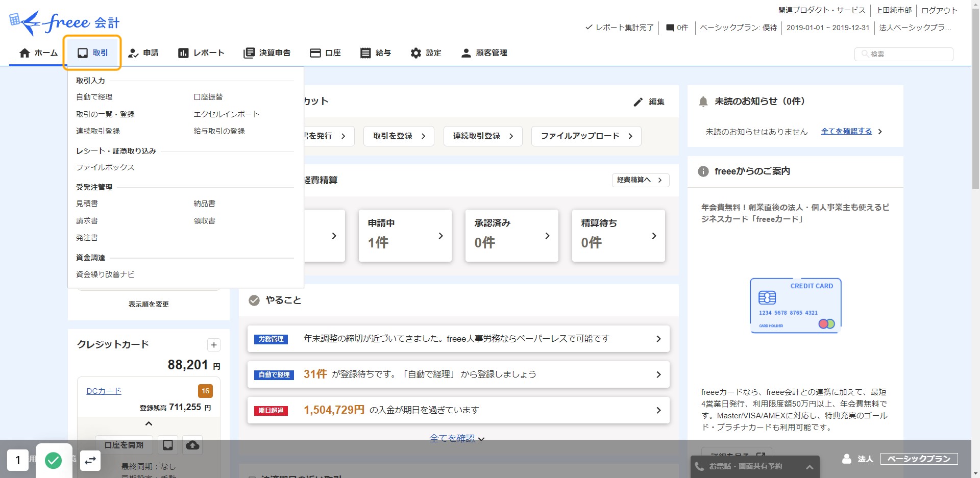Click the orange 16 badge
980x478 pixels.
(x=205, y=391)
